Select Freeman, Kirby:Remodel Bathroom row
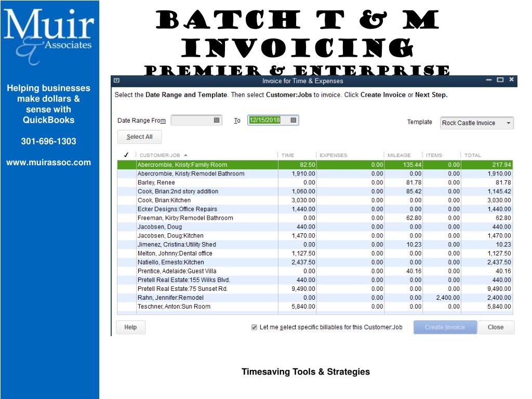Image resolution: width=532 pixels, height=399 pixels. click(x=315, y=218)
